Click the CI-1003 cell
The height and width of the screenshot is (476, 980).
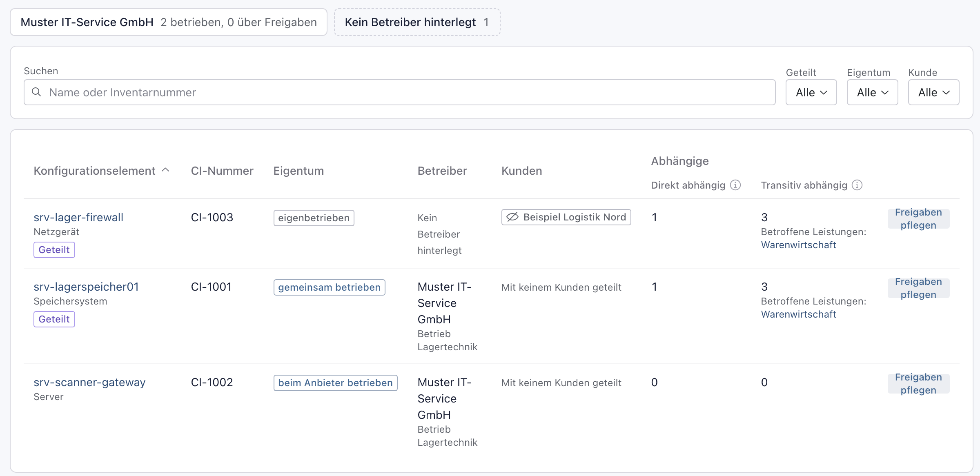coord(212,217)
